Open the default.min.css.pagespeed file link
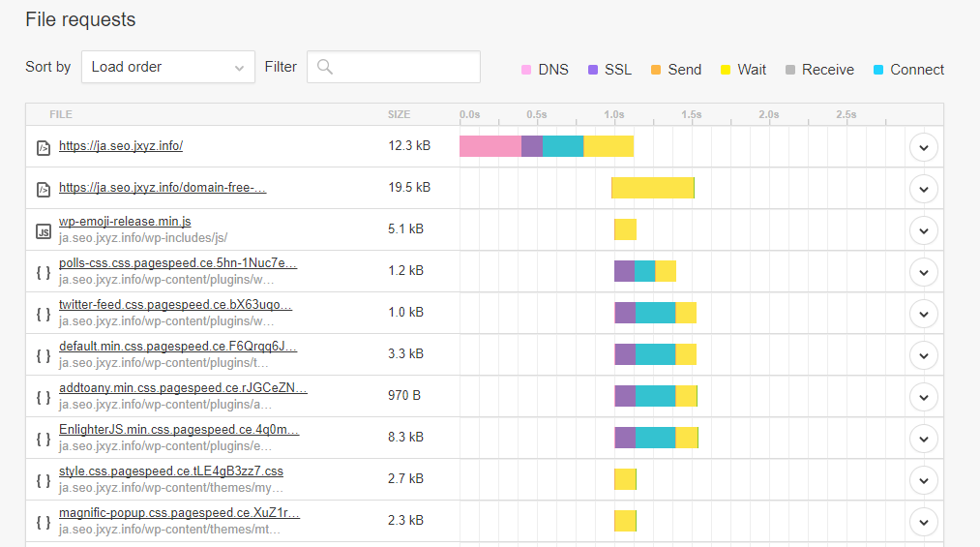 (x=177, y=346)
